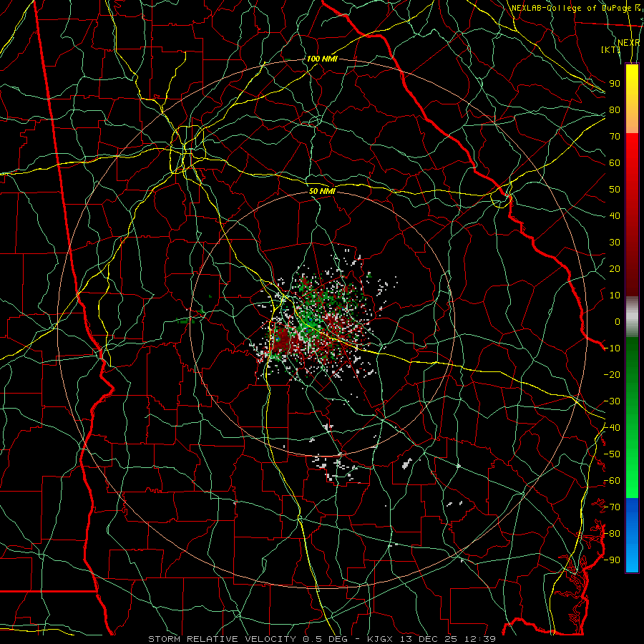Click the positive 70 scale label
Screen dimensions: 644x644
point(615,137)
